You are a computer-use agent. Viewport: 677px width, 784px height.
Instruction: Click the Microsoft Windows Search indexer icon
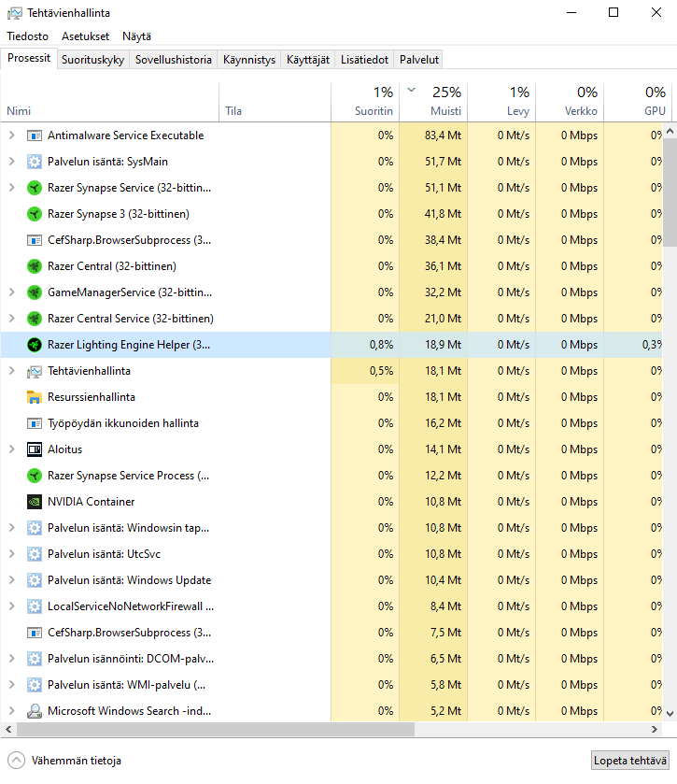coord(34,711)
